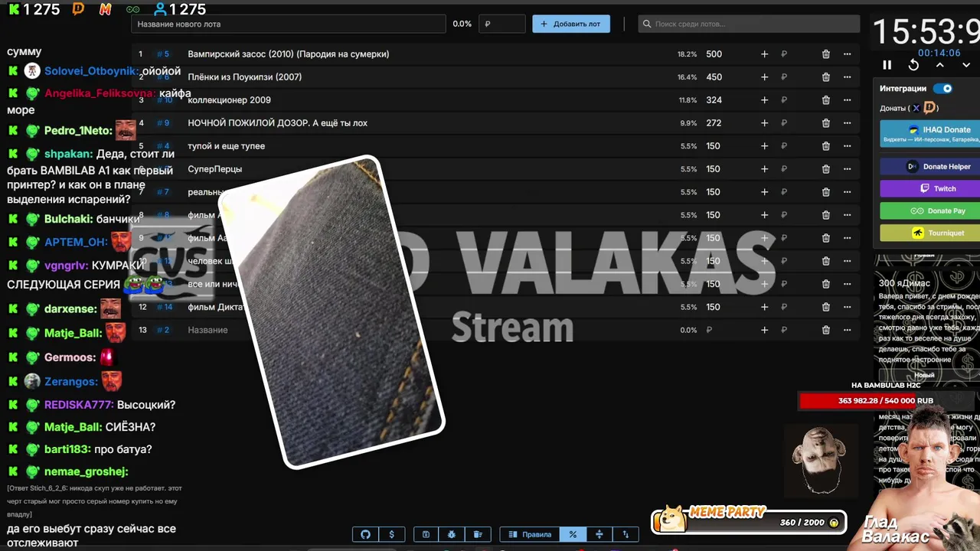Click plus icon on СуперПерцы row
This screenshot has width=980, height=551.
764,169
